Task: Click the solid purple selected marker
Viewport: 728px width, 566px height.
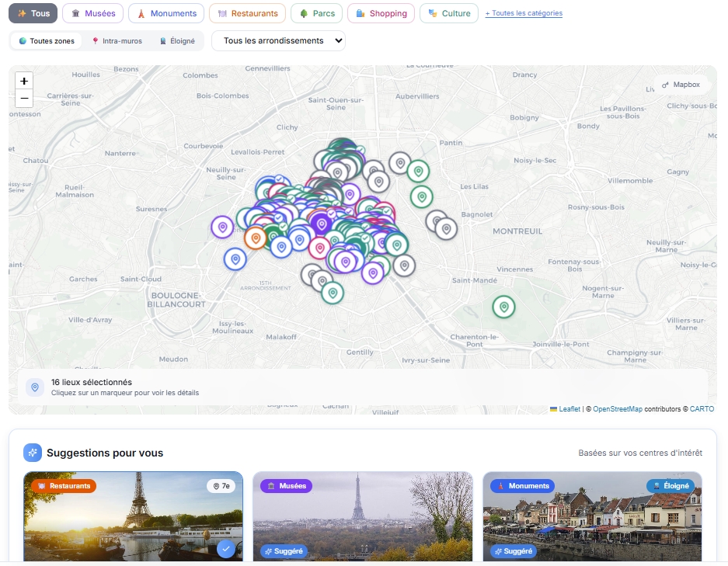Action: tap(322, 224)
